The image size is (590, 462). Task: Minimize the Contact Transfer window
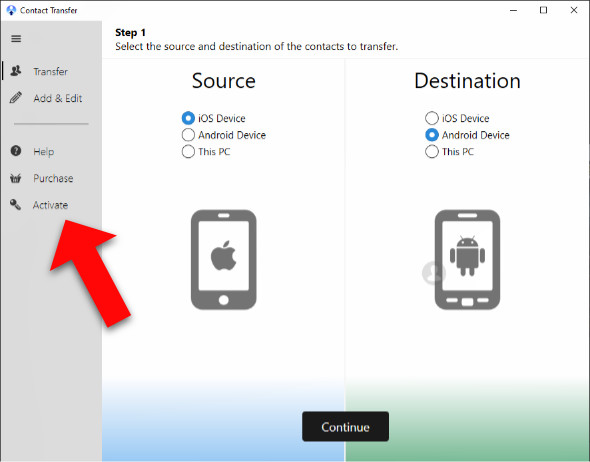pos(513,10)
